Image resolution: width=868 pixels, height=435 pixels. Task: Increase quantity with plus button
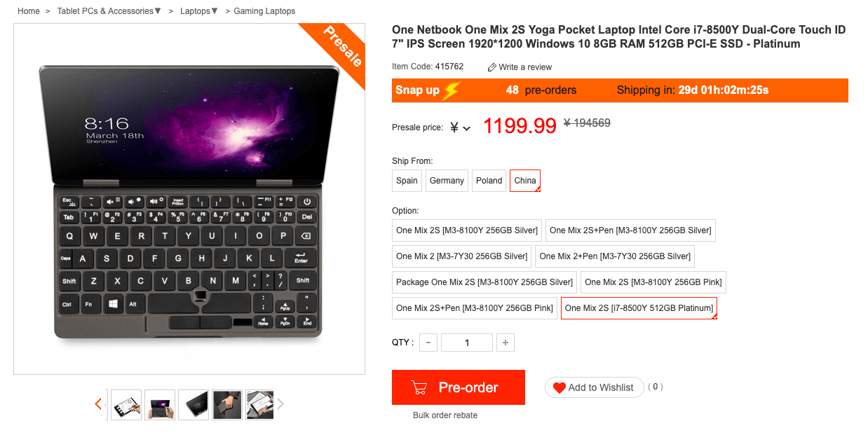[505, 343]
